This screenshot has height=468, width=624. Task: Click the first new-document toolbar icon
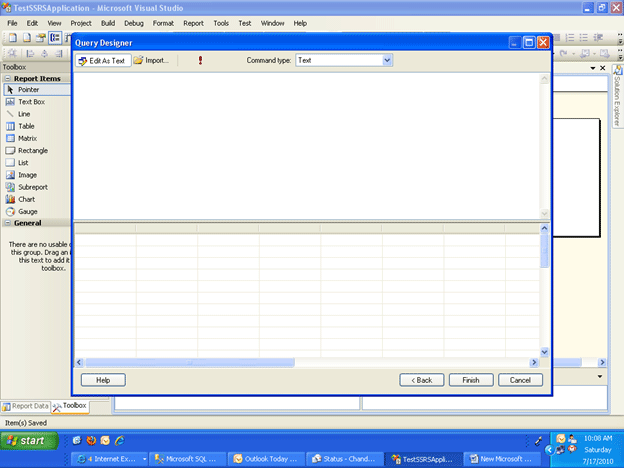pos(13,38)
